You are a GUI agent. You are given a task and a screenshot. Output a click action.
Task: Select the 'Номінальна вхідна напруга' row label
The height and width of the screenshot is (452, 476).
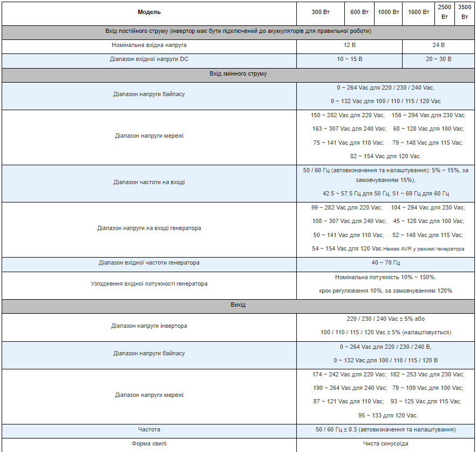[149, 45]
